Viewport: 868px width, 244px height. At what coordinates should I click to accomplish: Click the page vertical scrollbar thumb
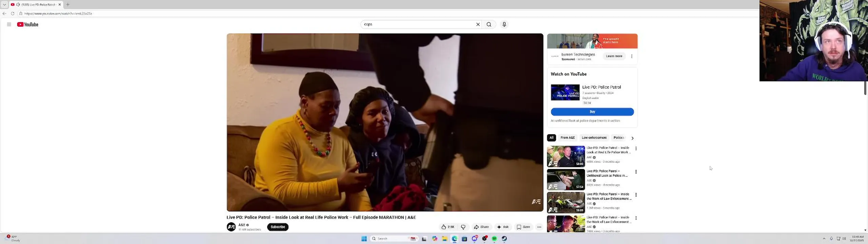pyautogui.click(x=865, y=88)
